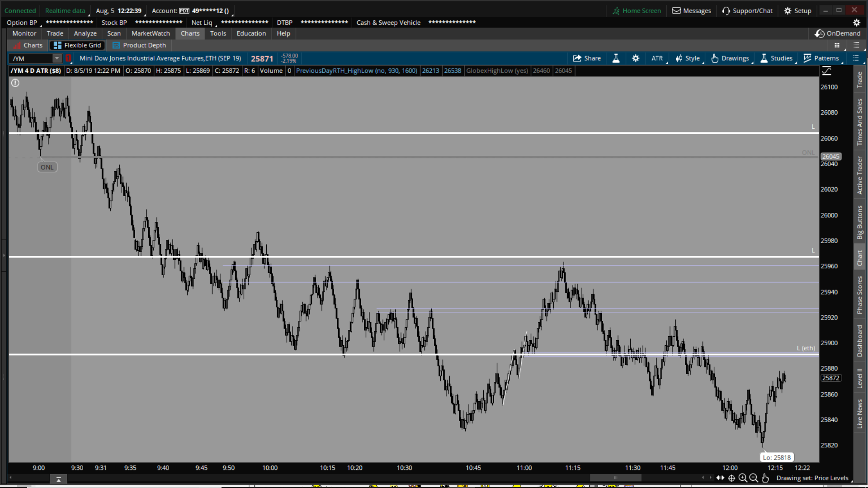Open Live News side panel
The image size is (868, 488).
coord(859,413)
